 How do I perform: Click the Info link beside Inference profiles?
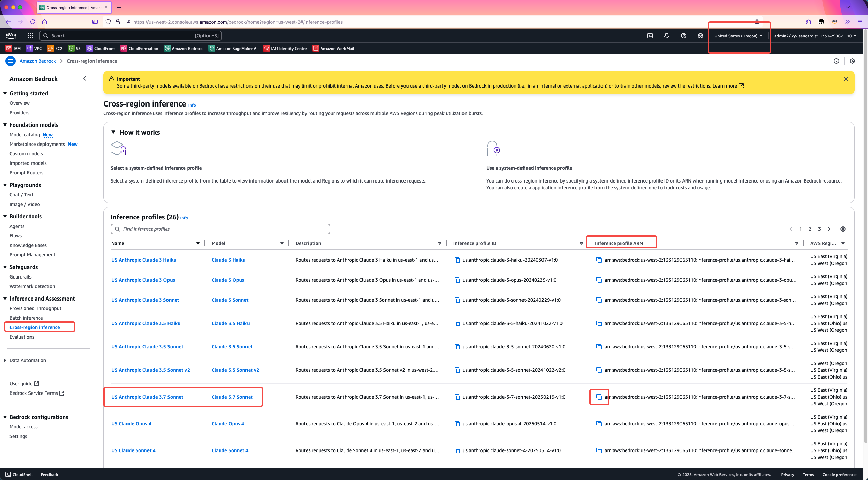click(x=184, y=218)
